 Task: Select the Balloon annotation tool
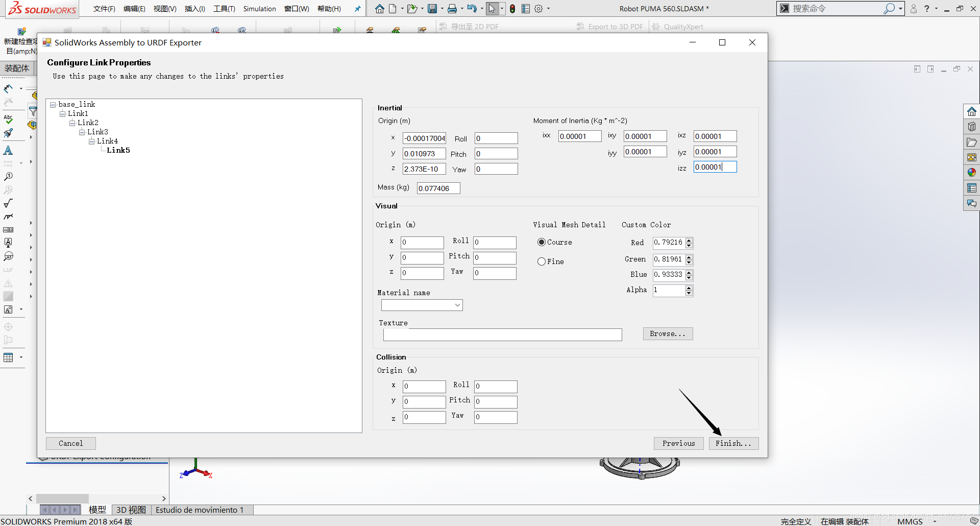(x=8, y=177)
